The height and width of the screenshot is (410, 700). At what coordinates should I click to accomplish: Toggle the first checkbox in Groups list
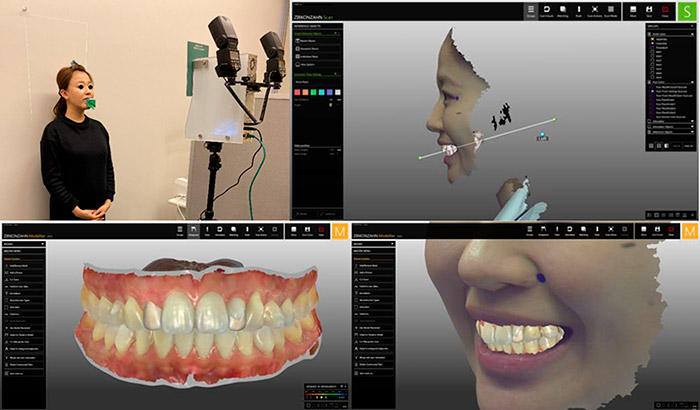pyautogui.click(x=652, y=37)
